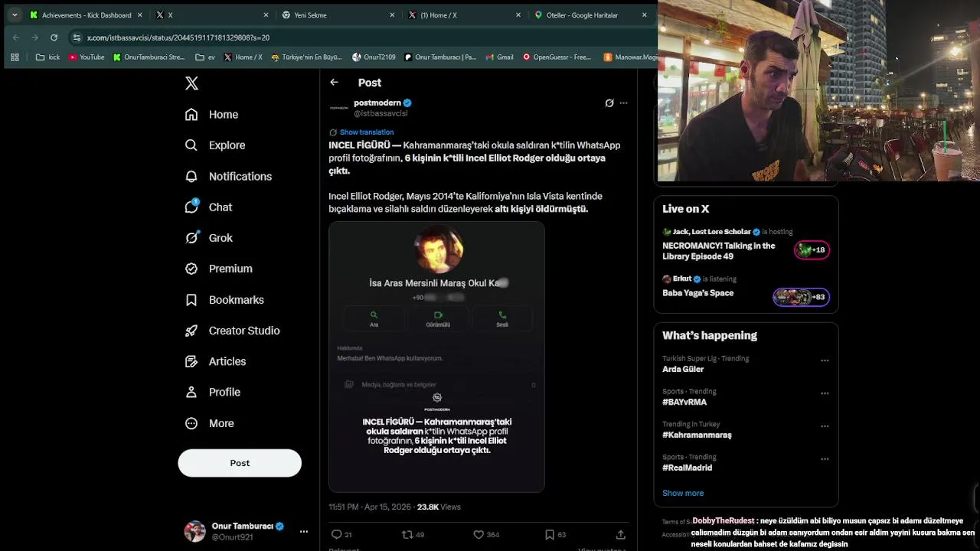Click the browser back arrow
The image size is (980, 551).
pyautogui.click(x=16, y=37)
